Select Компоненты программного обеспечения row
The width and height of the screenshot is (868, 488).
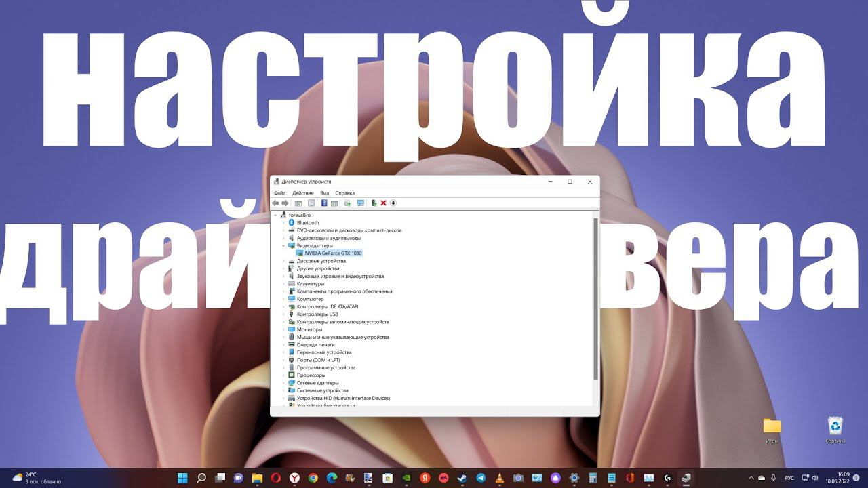[340, 291]
